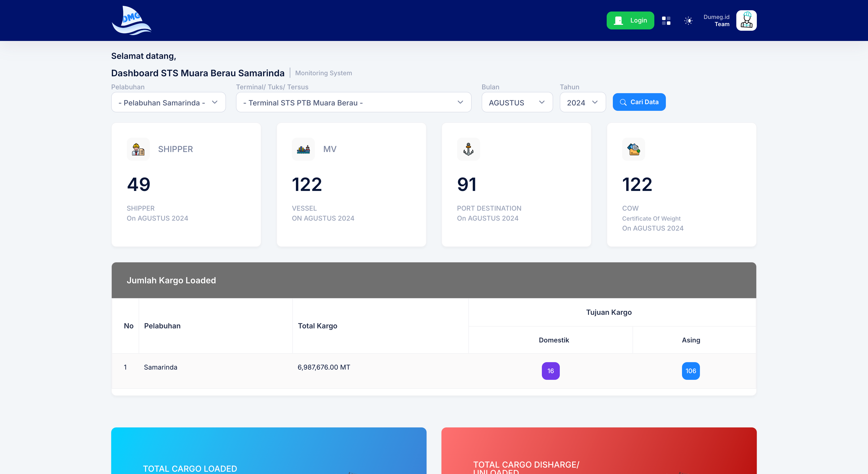Viewport: 868px width, 474px height.
Task: Toggle the light/dark theme sun icon
Action: (x=688, y=20)
